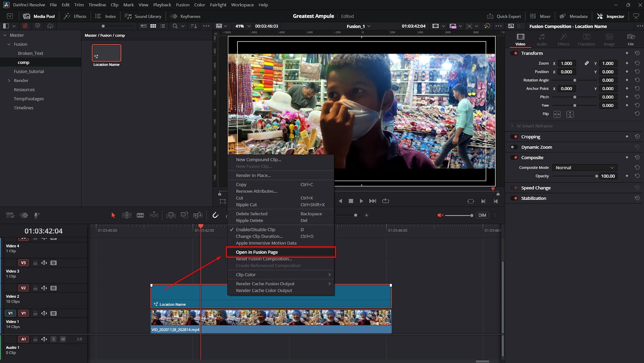Image resolution: width=644 pixels, height=363 pixels.
Task: Switch Media Pool to thumbnail grid view
Action: tap(153, 26)
